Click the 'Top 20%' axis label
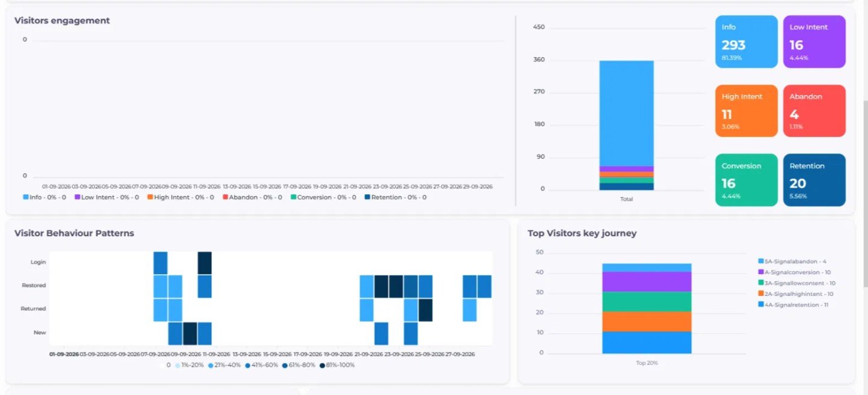Image resolution: width=868 pixels, height=395 pixels. (647, 363)
